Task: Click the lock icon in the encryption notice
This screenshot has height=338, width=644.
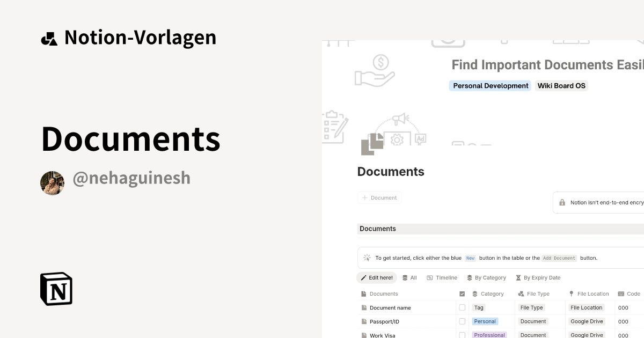Action: [x=562, y=202]
